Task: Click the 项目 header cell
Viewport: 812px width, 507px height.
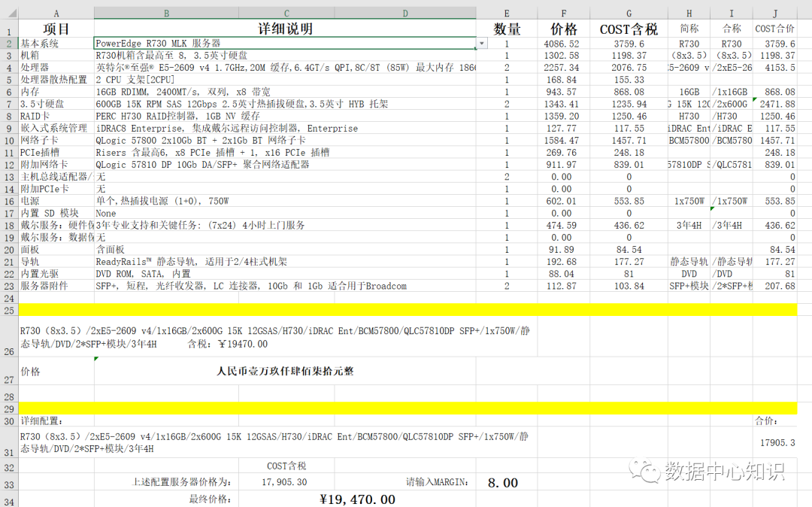Action: pyautogui.click(x=56, y=29)
